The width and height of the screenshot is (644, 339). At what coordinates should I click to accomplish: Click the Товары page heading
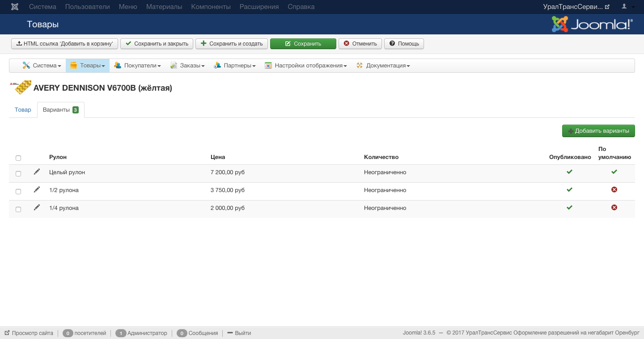42,25
